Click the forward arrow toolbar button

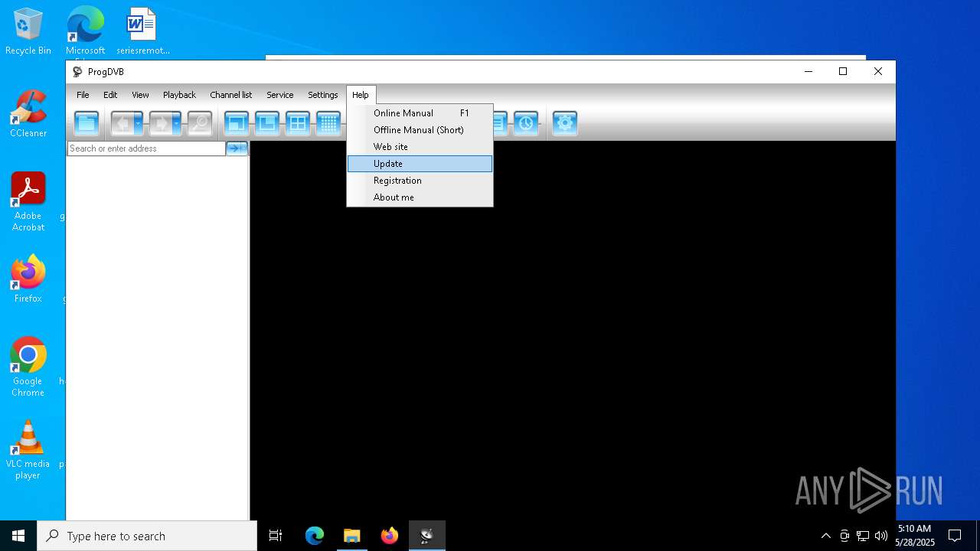[x=160, y=123]
